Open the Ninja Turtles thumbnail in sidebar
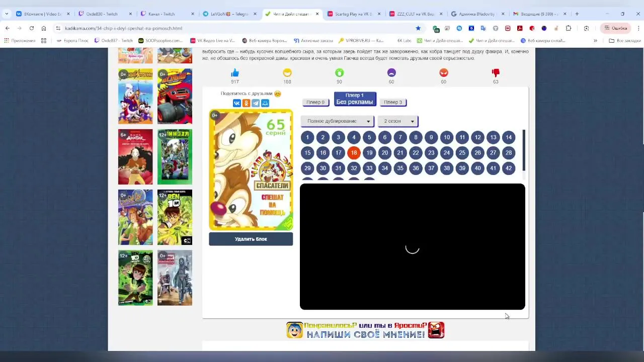 tap(175, 157)
